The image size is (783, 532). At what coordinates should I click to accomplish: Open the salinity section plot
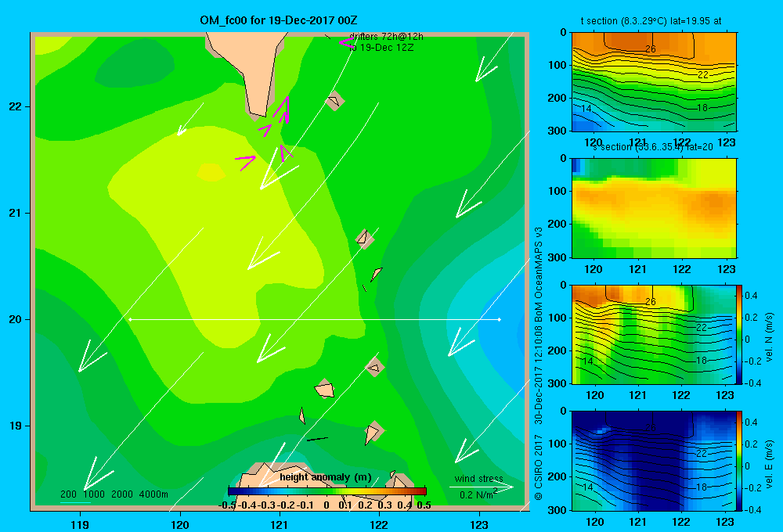[x=654, y=208]
